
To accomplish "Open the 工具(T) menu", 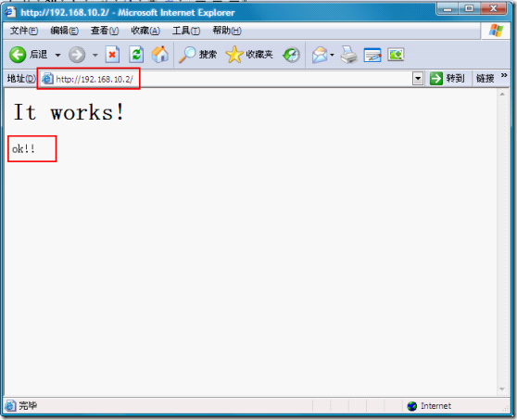I will [x=186, y=31].
